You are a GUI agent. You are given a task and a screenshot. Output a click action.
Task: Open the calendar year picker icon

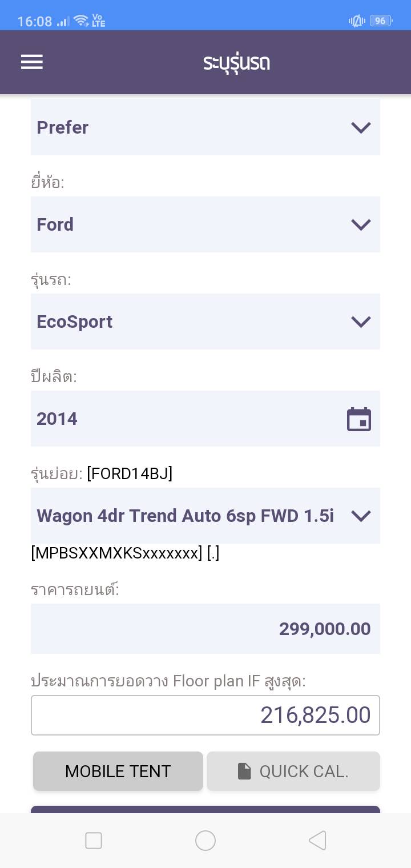[x=359, y=419]
